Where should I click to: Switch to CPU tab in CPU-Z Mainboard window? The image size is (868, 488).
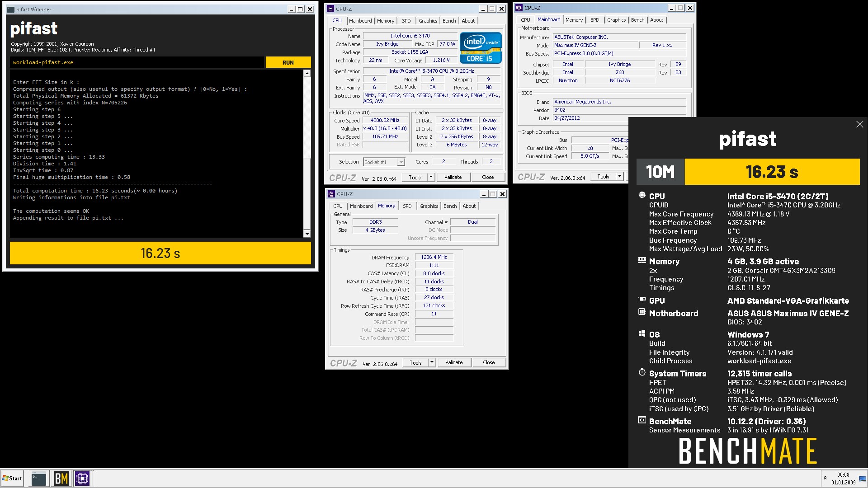point(525,20)
